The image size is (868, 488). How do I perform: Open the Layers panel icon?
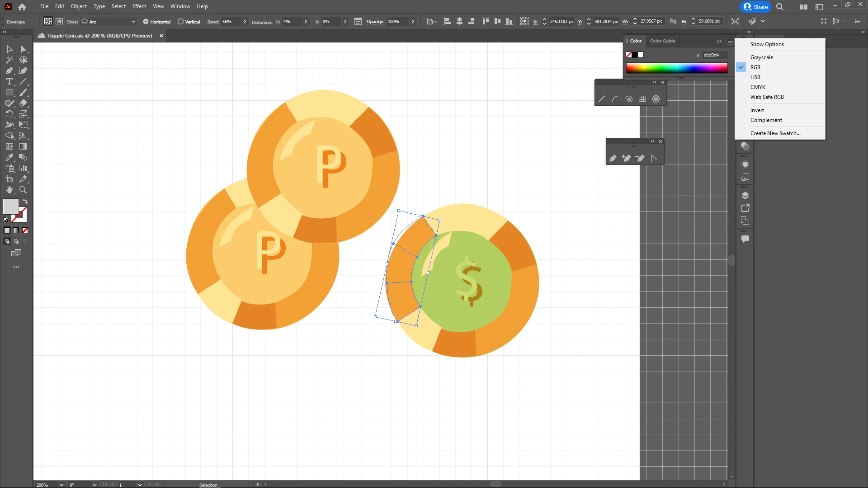click(745, 195)
